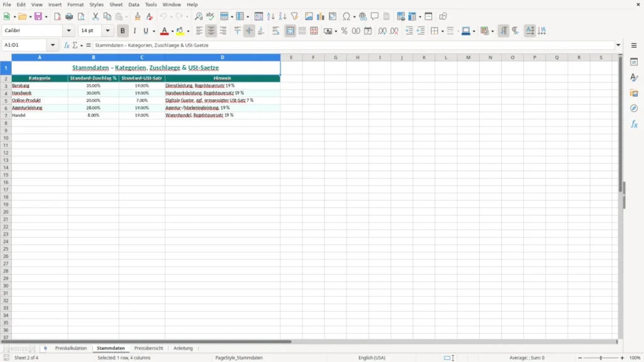The image size is (644, 362).
Task: Increase indent
Action: [x=409, y=31]
